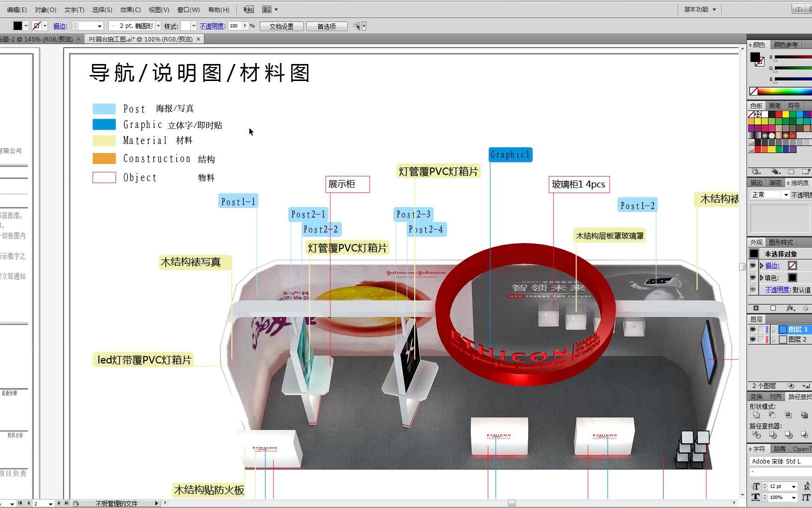Click the horizontal scale icon in Character panel

tap(756, 497)
